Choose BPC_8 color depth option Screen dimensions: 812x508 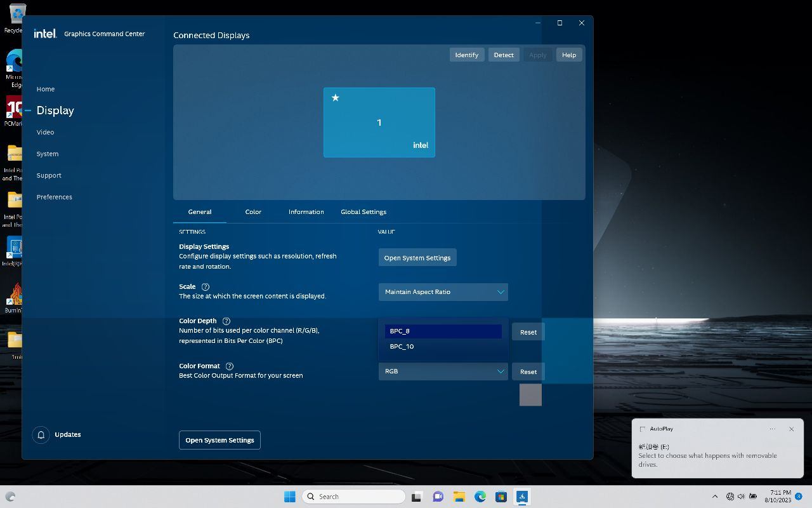(x=443, y=331)
